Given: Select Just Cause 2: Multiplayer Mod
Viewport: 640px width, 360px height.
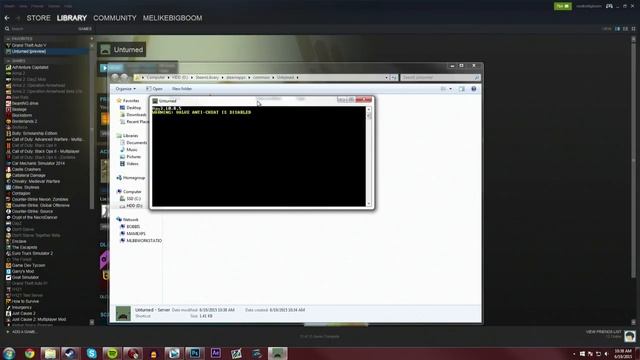Looking at the screenshot, I should point(39,319).
